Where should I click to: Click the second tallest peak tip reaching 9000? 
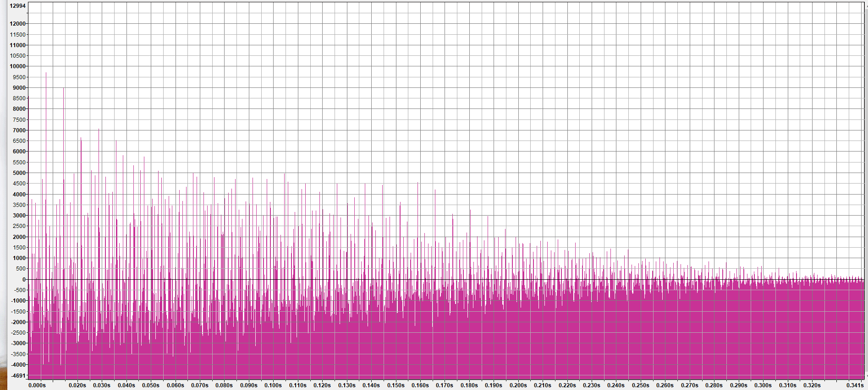pyautogui.click(x=64, y=88)
